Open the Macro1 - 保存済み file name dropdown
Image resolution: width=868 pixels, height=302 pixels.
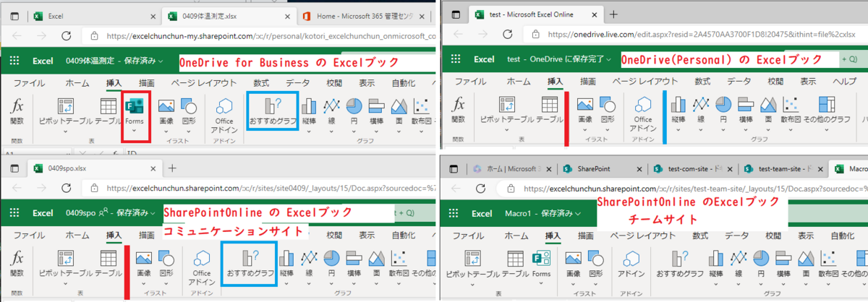click(542, 214)
